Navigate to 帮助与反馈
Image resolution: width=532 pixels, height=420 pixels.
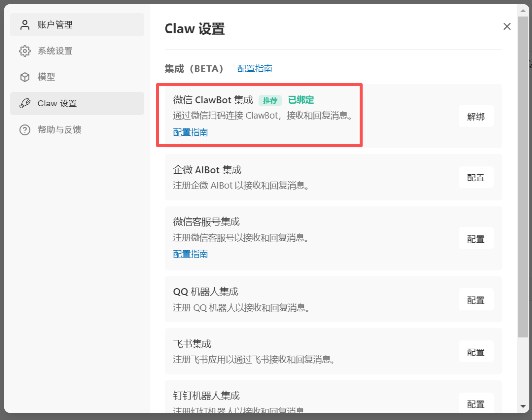pos(59,130)
